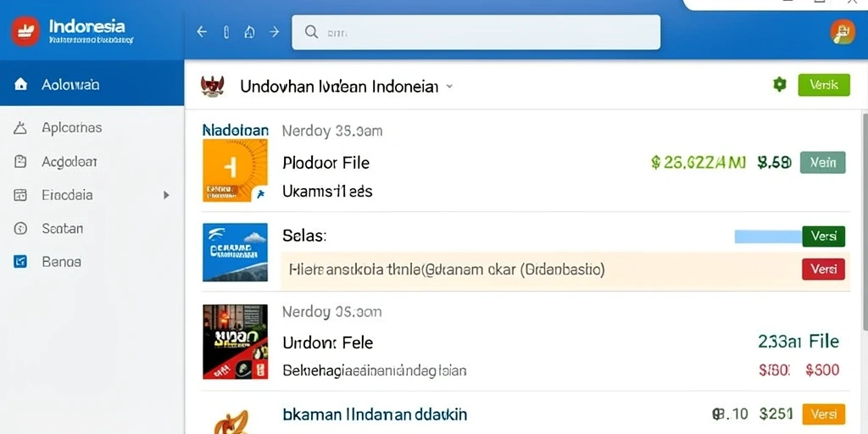This screenshot has width=868, height=434.
Task: Open the user avatar in top right
Action: tap(843, 31)
